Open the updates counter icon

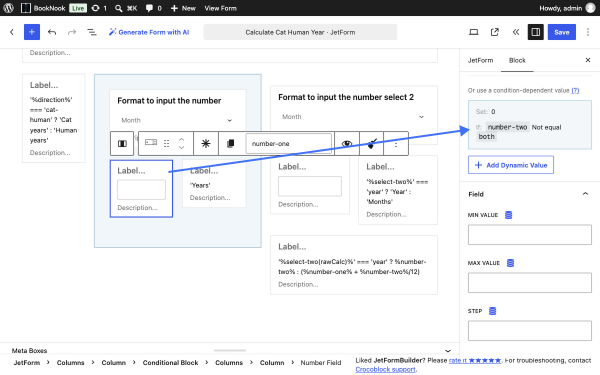(x=99, y=8)
